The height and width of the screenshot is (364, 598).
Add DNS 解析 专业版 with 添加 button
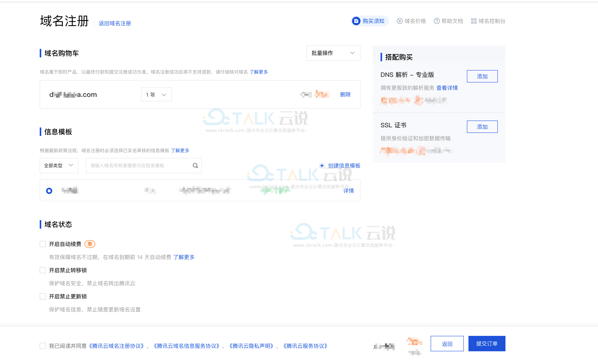[x=482, y=76]
